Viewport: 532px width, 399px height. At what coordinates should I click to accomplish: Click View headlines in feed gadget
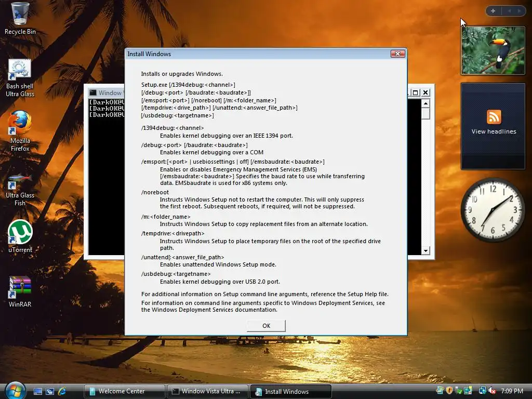pos(494,131)
